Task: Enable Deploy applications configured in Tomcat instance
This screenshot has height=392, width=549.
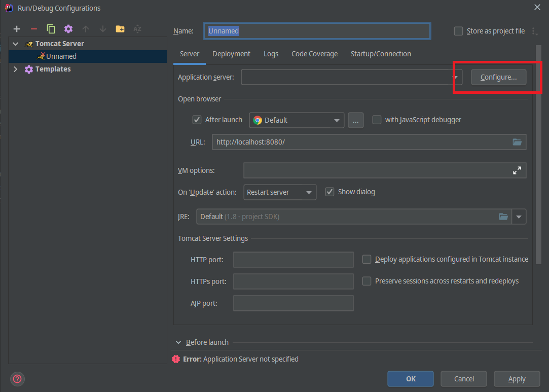Action: (x=367, y=259)
